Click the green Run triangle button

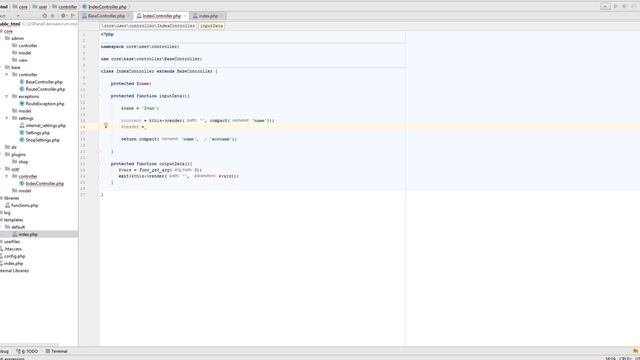tap(616, 7)
